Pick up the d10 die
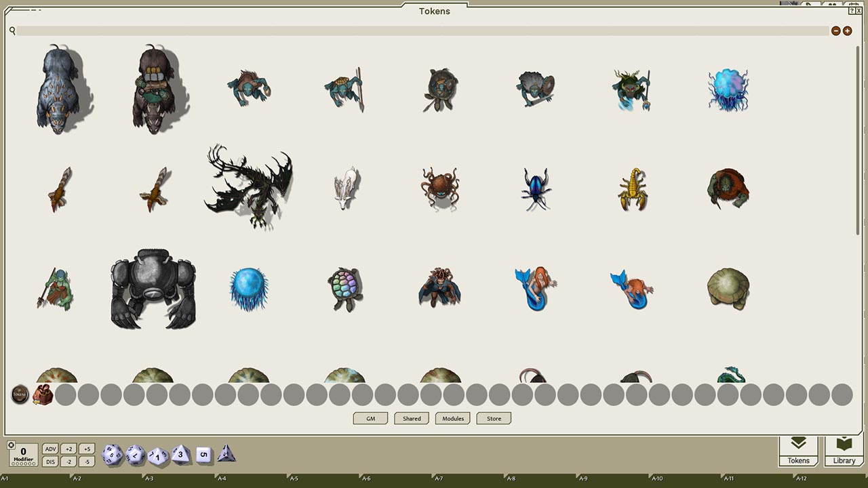This screenshot has height=488, width=868. click(157, 455)
